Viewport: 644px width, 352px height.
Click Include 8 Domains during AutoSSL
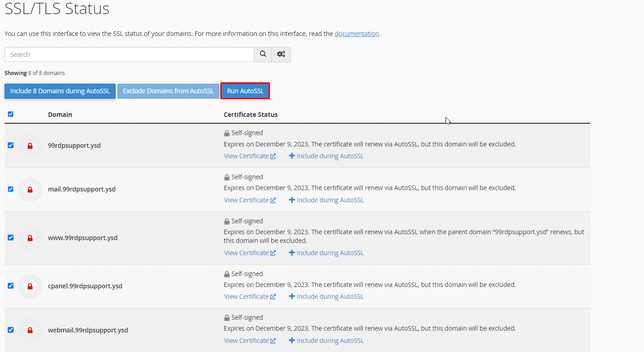(x=60, y=91)
